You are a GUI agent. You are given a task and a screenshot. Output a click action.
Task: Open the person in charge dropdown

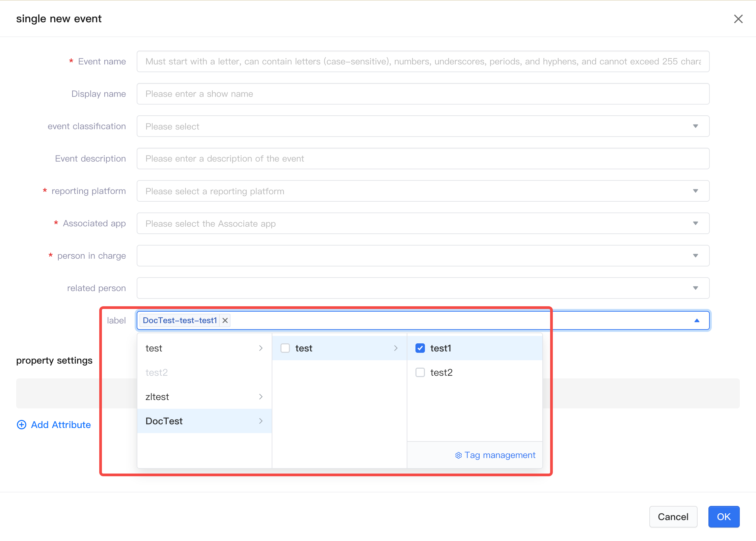[x=423, y=256]
